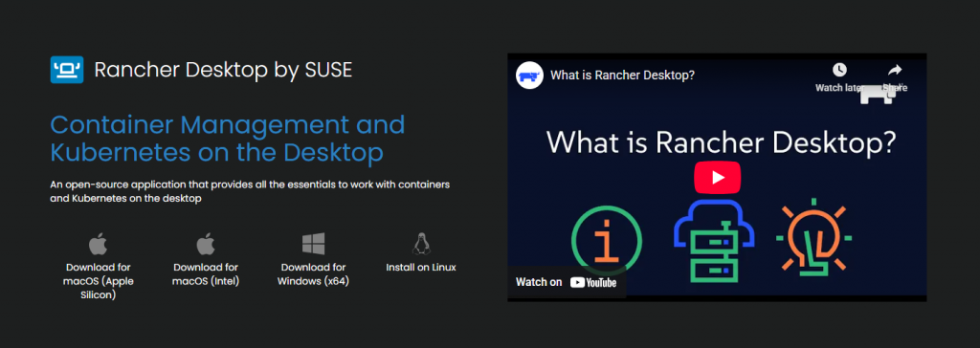Click 'Container Management and Kubernetes on the Desktop' heading
Image resolution: width=980 pixels, height=348 pixels.
[x=228, y=138]
